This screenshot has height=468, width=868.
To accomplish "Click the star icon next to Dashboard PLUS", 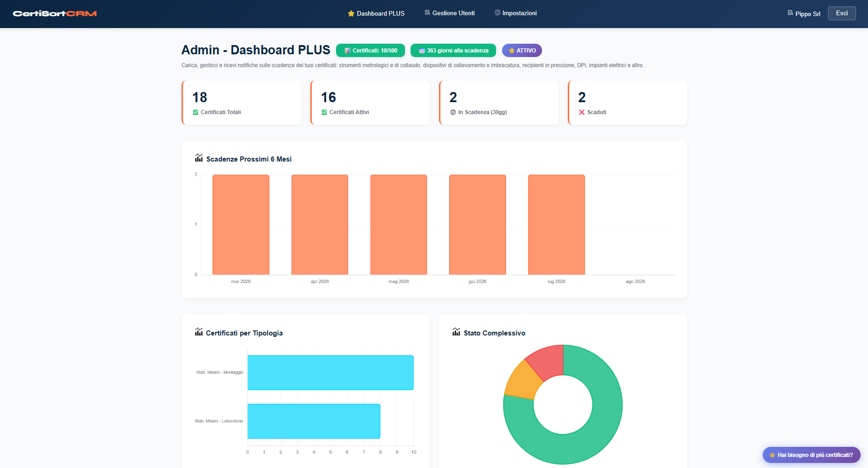I will click(351, 13).
